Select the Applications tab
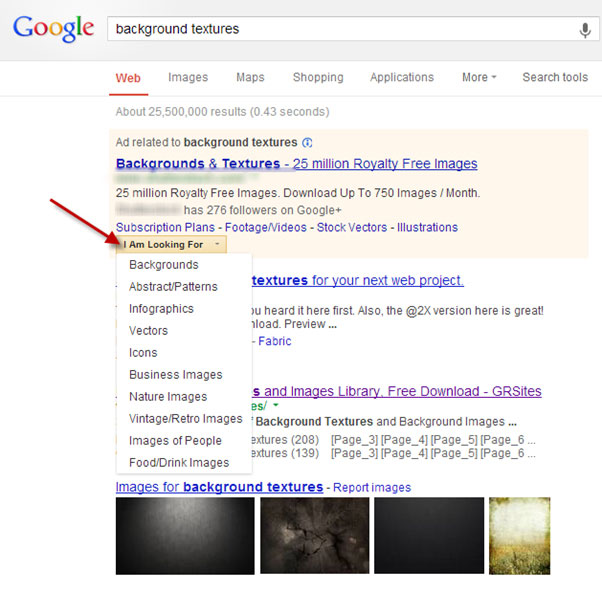Screen dimensions: 602x591 (402, 78)
